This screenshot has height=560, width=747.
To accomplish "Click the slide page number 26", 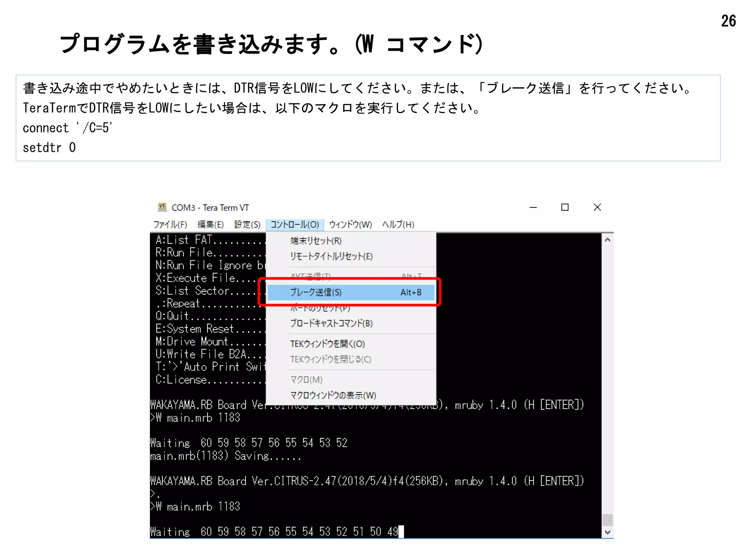I will [728, 21].
